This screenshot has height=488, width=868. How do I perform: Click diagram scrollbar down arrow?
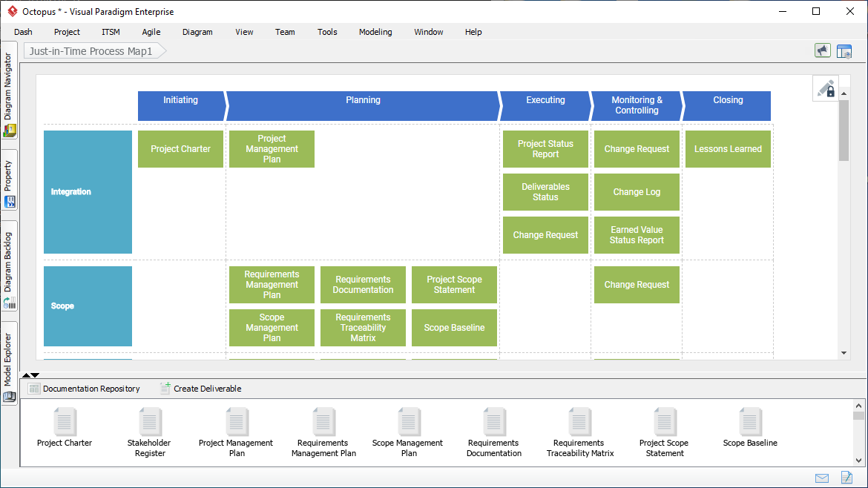[x=844, y=353]
